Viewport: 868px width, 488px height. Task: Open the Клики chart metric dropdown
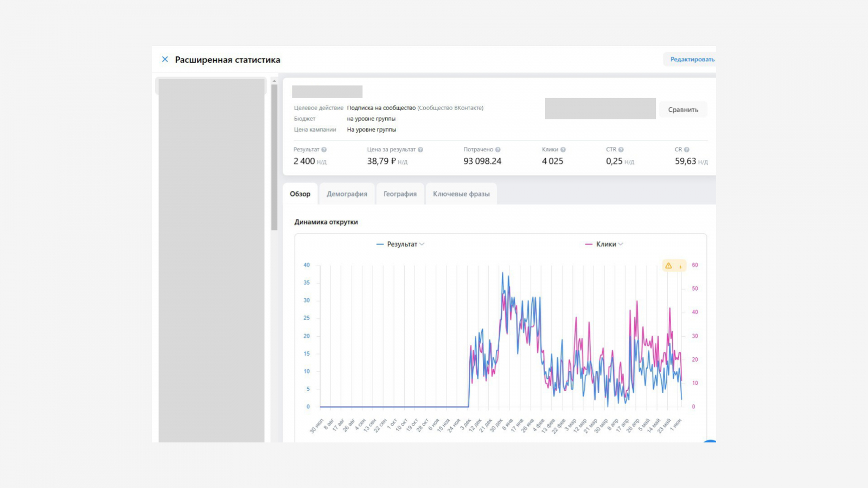point(606,245)
